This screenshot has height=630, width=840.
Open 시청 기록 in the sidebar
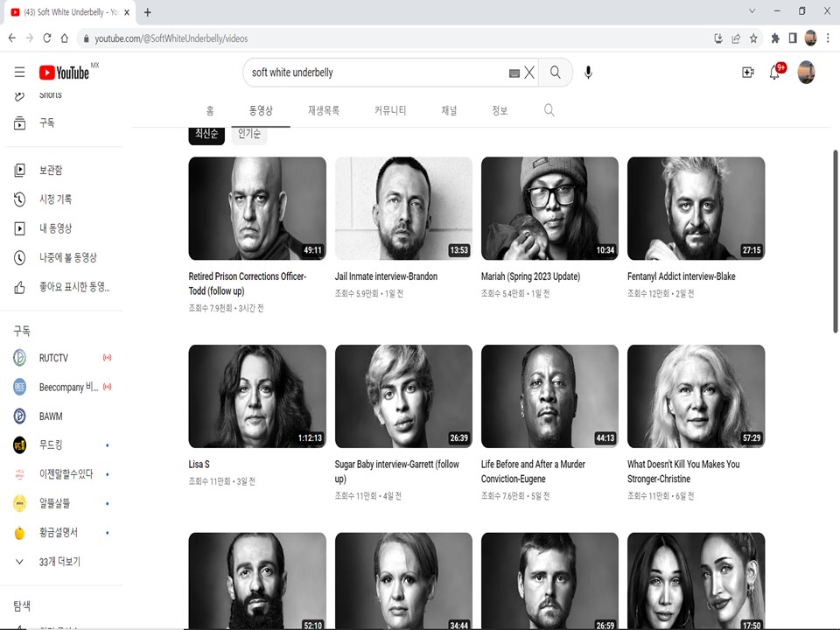pos(55,199)
